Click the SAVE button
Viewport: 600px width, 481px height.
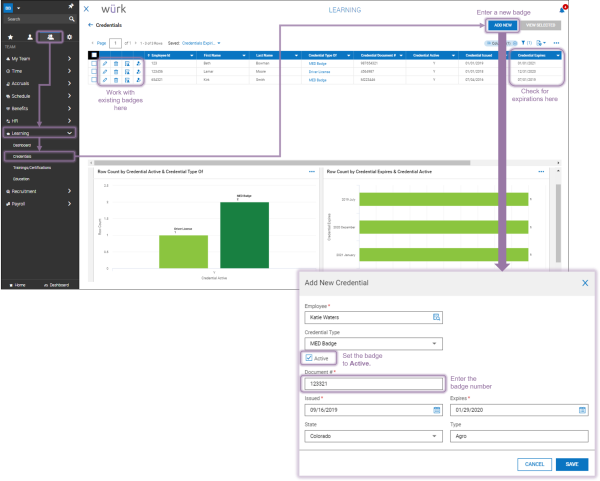(572, 464)
